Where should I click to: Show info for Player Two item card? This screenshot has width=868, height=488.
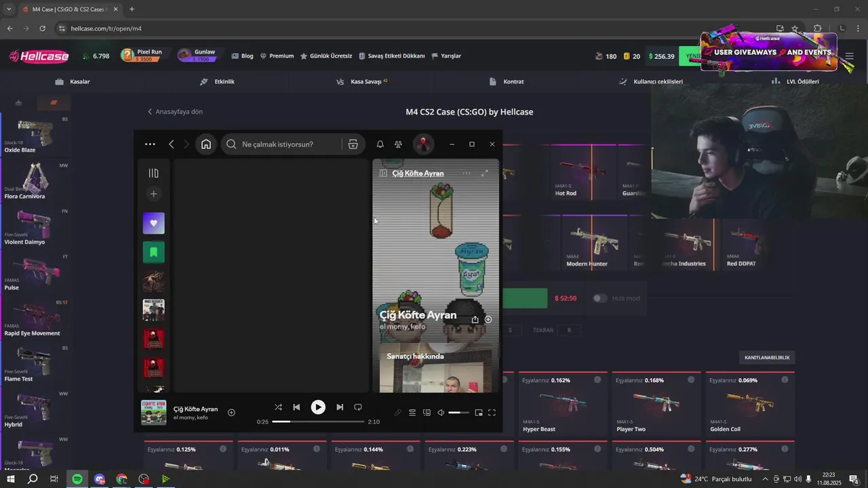(691, 380)
